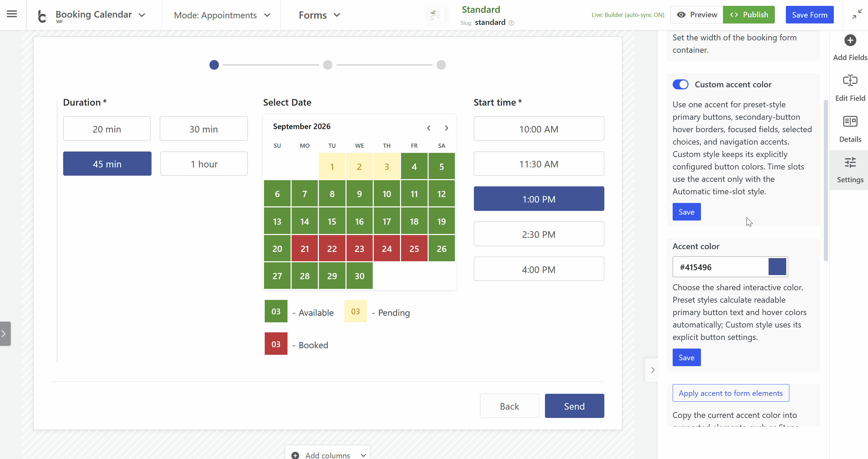
Task: Select the 30 min duration option
Action: tap(204, 129)
